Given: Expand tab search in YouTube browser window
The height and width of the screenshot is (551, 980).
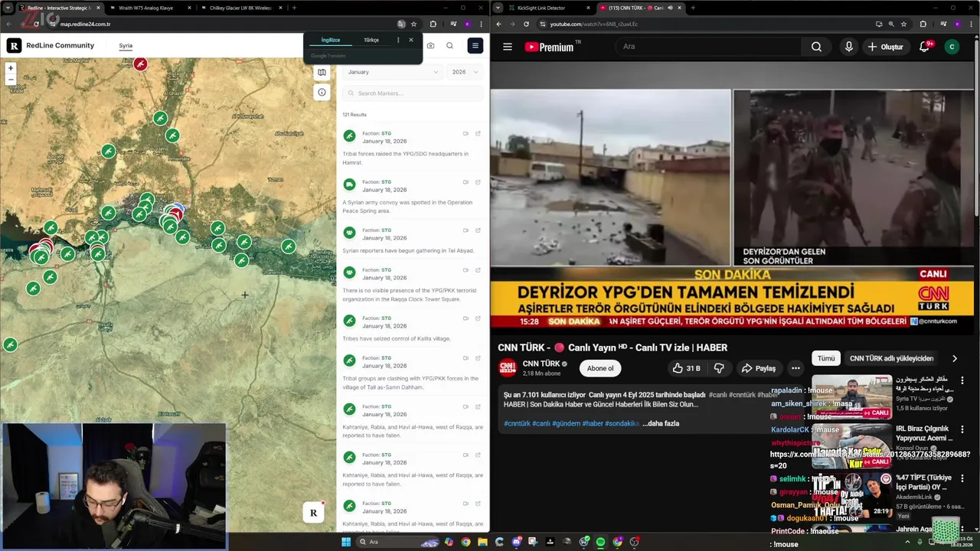Looking at the screenshot, I should pyautogui.click(x=499, y=8).
